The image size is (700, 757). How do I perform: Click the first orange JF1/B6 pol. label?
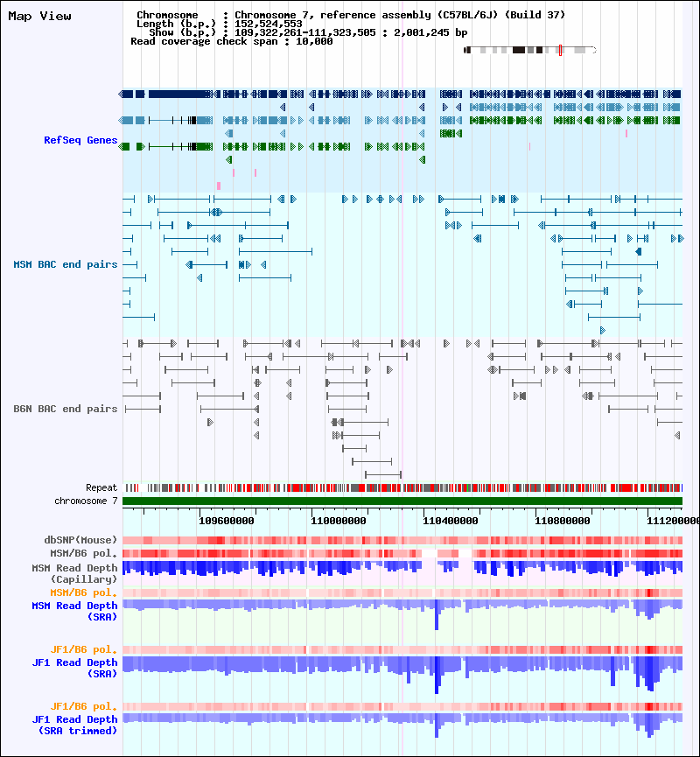84,649
